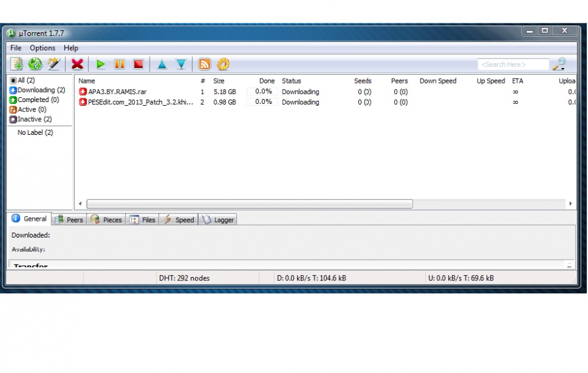
Task: Select Inactive (2) category in sidebar
Action: (x=31, y=119)
